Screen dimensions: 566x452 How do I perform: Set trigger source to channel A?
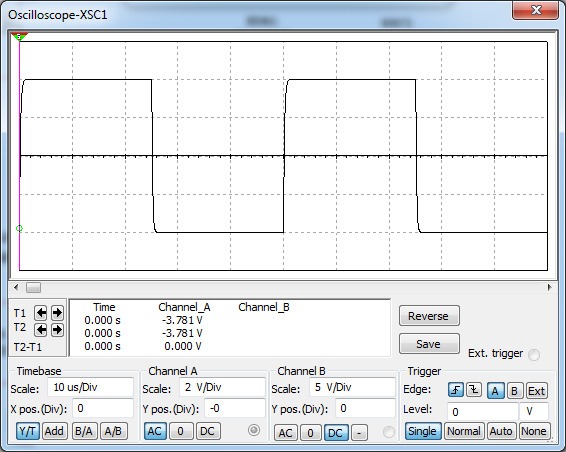coord(495,391)
